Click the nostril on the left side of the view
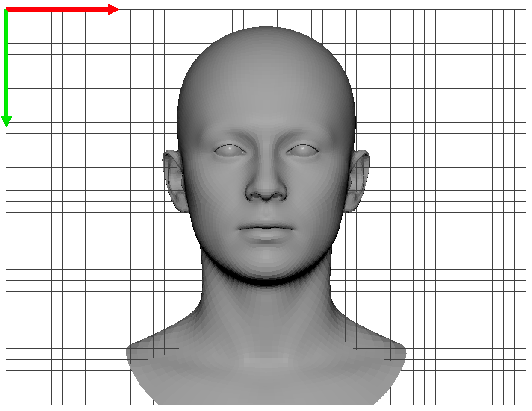The height and width of the screenshot is (411, 532). pyautogui.click(x=256, y=197)
